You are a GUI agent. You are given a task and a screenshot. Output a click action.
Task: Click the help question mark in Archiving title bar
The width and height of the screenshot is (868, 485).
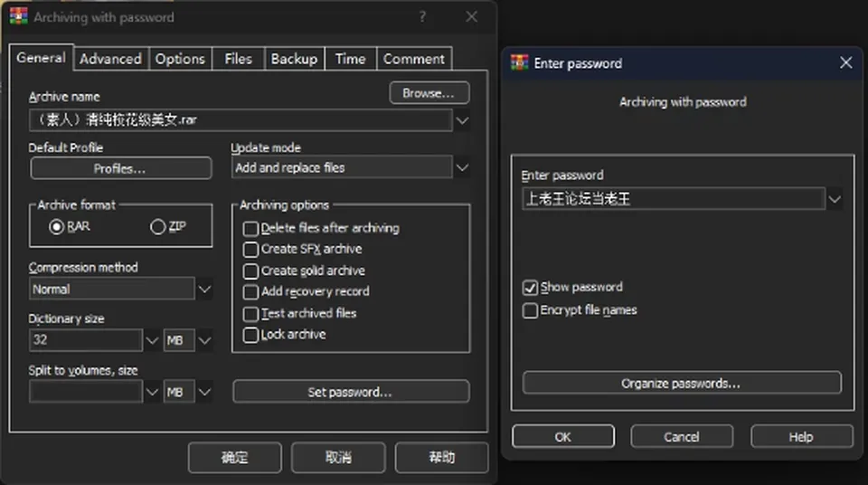(x=423, y=16)
